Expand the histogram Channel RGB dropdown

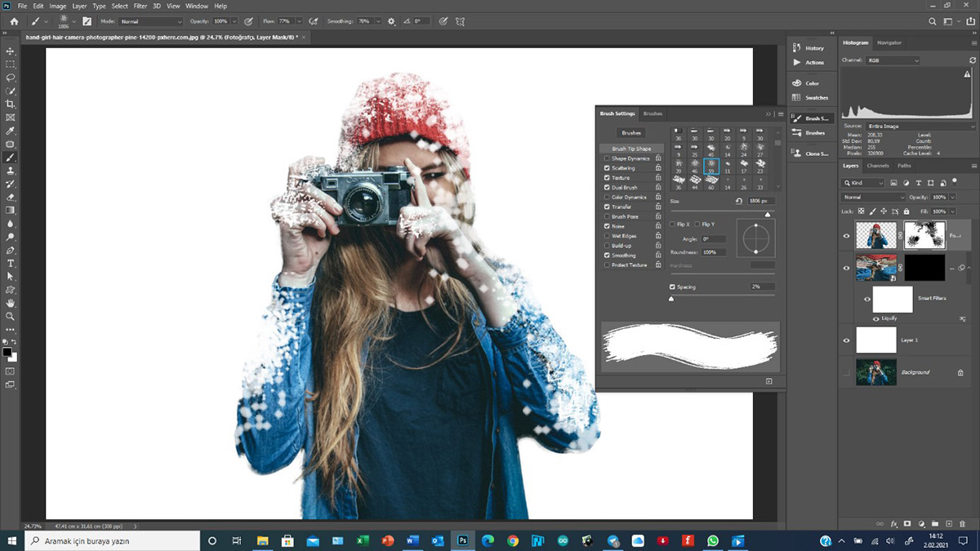893,60
